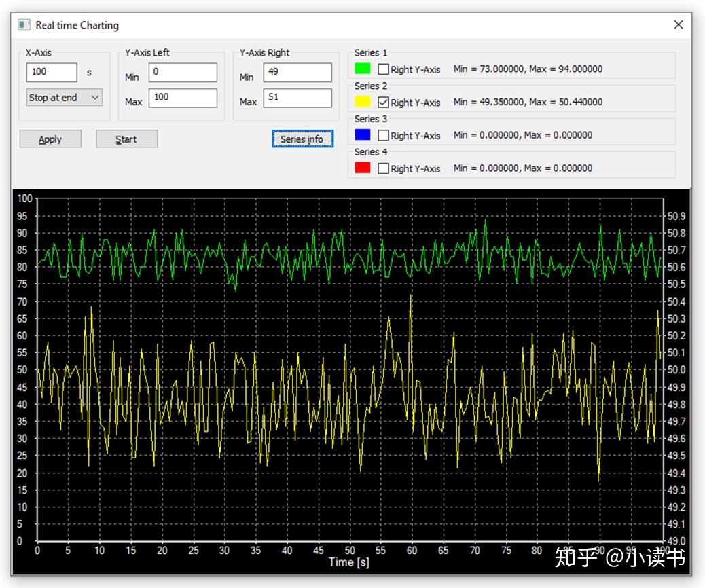
Task: Click the blue Series 3 color swatch
Action: coord(363,135)
